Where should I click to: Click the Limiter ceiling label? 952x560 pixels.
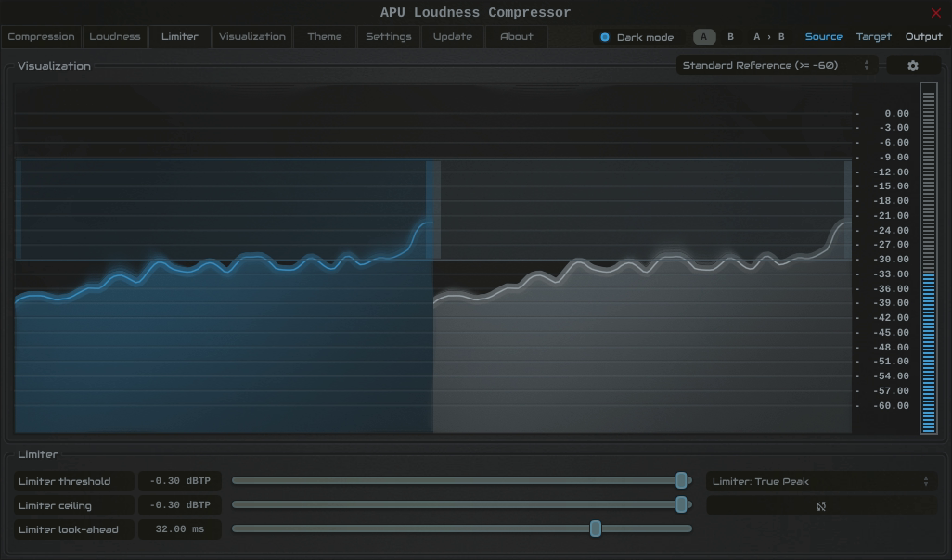73,506
